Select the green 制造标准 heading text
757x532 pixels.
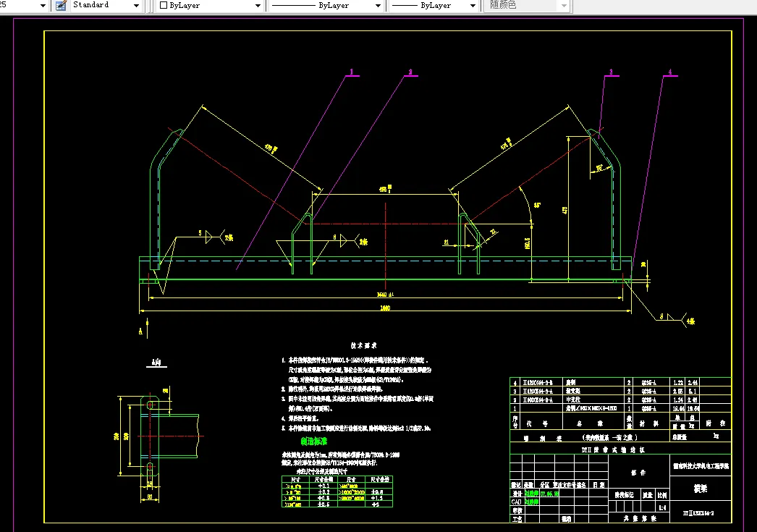[314, 442]
